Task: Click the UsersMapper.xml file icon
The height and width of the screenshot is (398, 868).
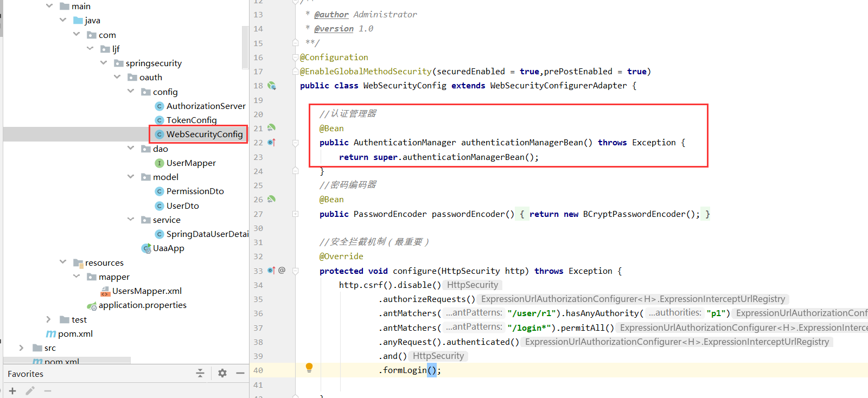Action: tap(105, 291)
